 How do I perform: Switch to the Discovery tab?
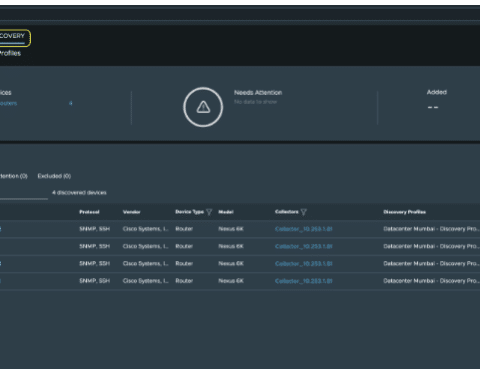[13, 36]
